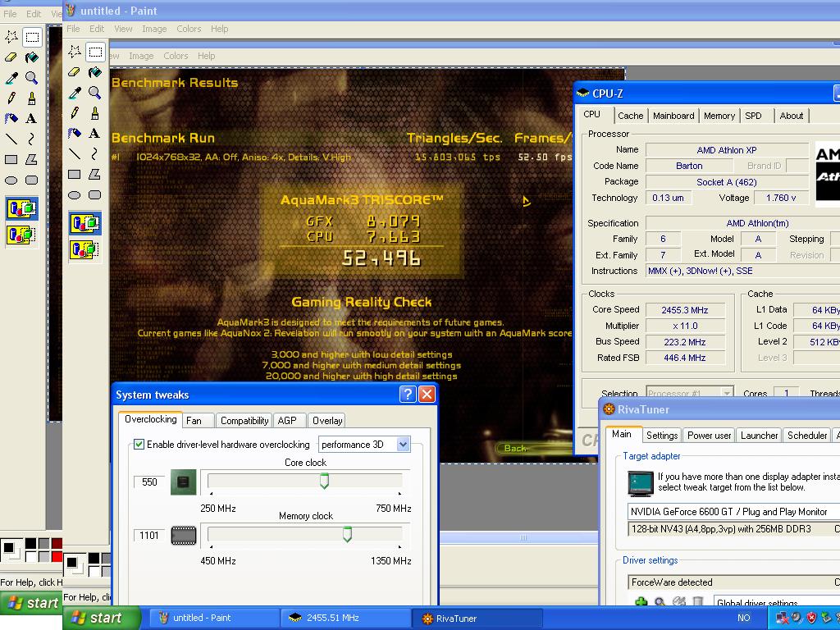Select the Polygon tool in untitled - Paint toolbox
840x630 pixels.
pos(95,175)
